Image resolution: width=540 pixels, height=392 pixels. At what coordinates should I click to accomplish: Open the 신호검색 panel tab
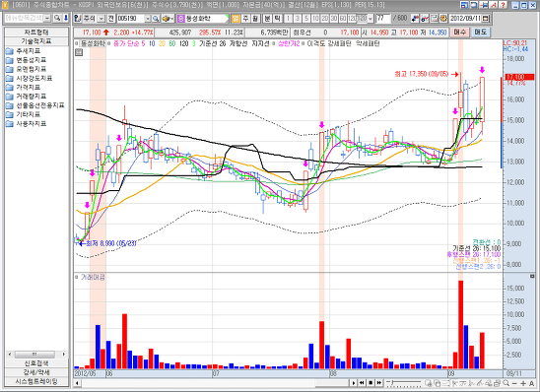click(36, 363)
